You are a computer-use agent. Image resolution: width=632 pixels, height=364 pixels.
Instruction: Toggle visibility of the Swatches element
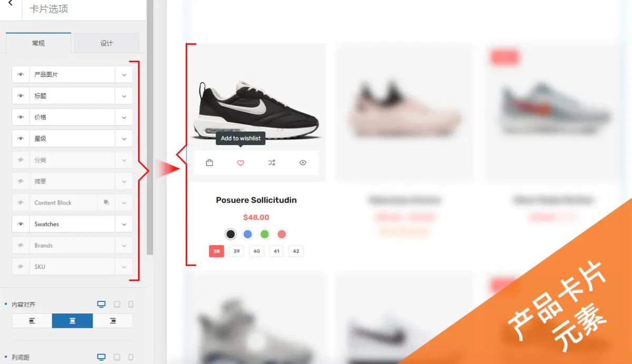[x=21, y=224]
